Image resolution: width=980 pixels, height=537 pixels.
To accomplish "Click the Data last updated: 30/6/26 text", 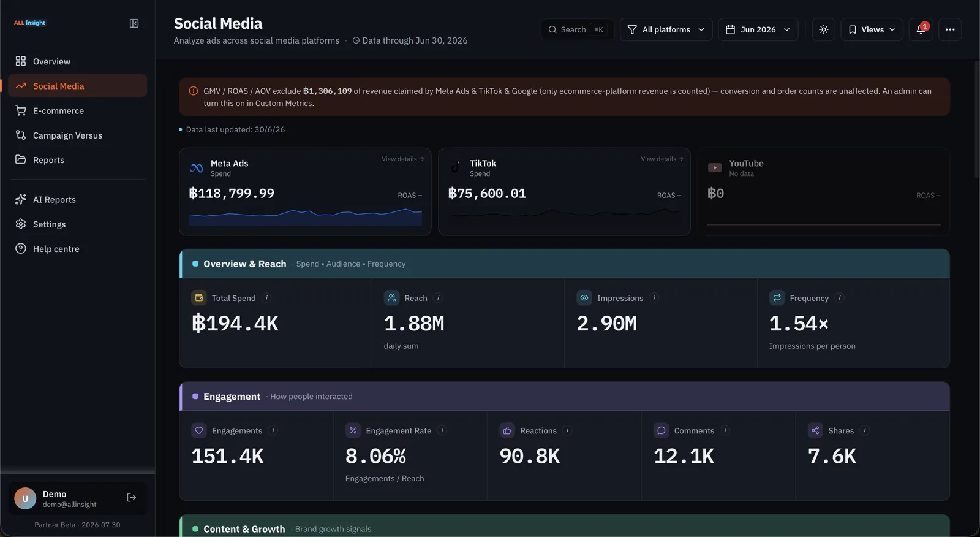I will (x=235, y=129).
